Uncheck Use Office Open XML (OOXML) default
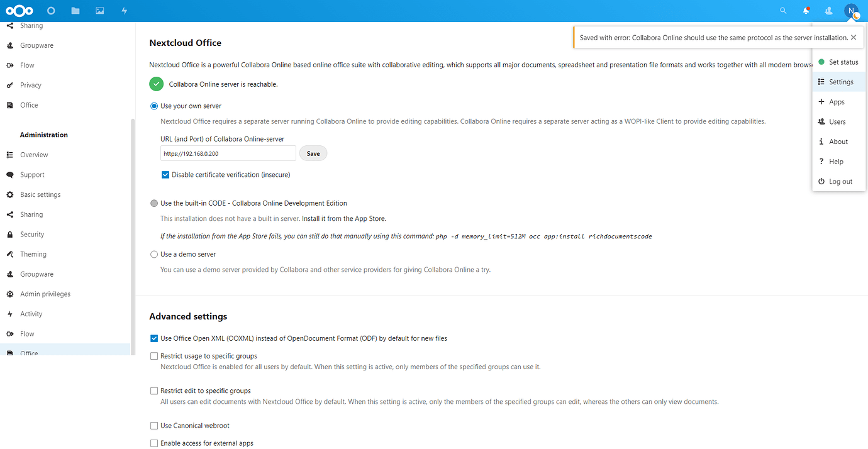The height and width of the screenshot is (449, 868). [x=154, y=338]
